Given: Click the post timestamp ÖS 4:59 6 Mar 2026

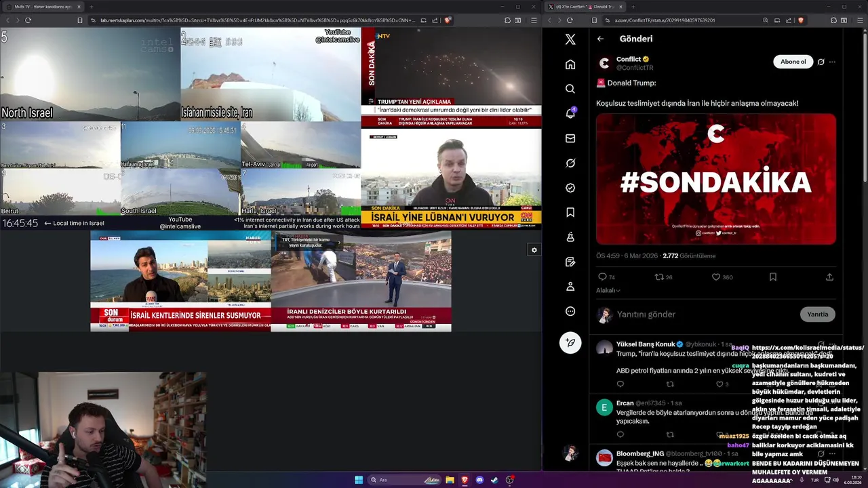Looking at the screenshot, I should tap(627, 256).
